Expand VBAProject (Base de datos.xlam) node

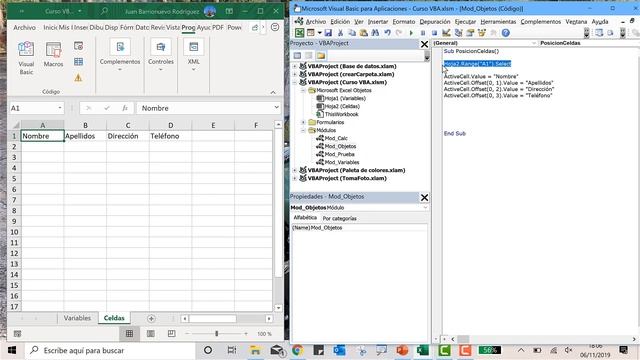pyautogui.click(x=295, y=66)
